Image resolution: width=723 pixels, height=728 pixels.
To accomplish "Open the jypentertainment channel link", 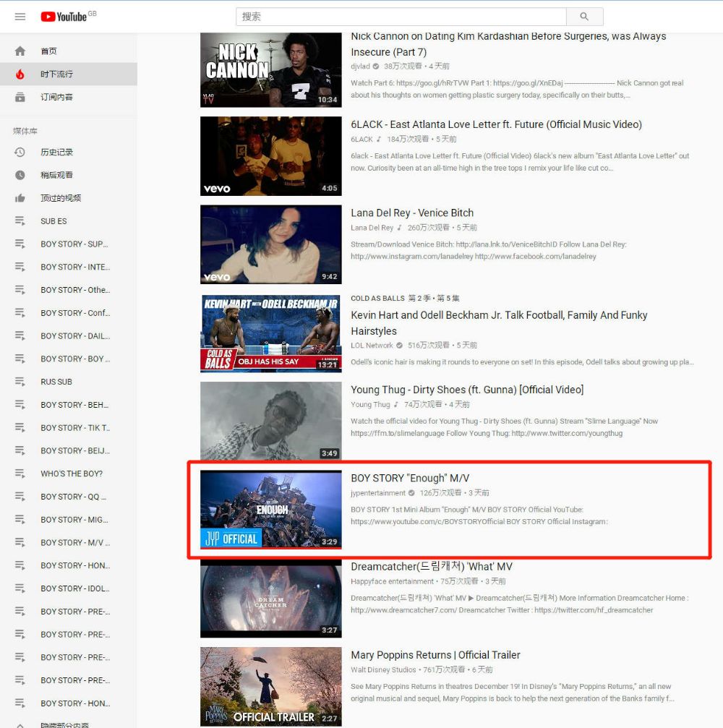I will (378, 492).
